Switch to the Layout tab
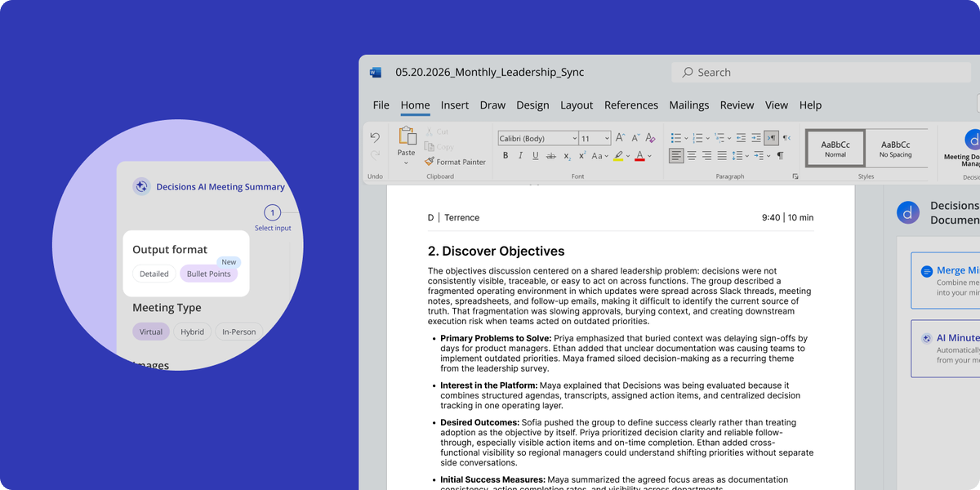Viewport: 980px width, 490px height. pos(577,105)
